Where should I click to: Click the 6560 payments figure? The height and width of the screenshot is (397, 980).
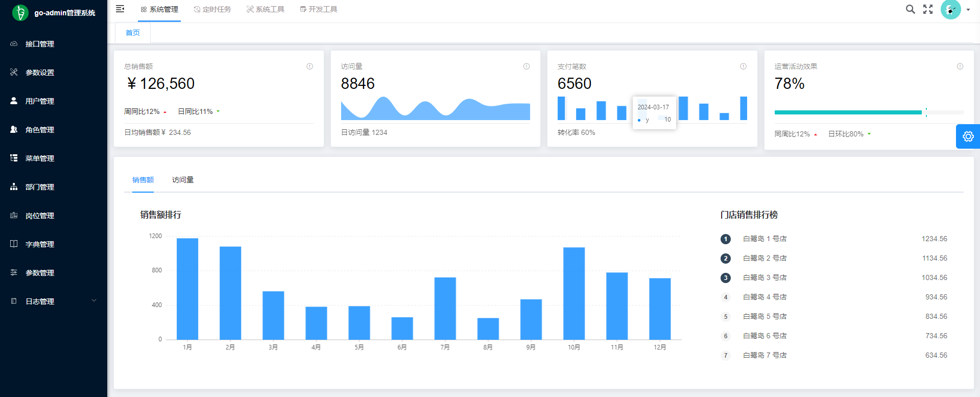[575, 83]
